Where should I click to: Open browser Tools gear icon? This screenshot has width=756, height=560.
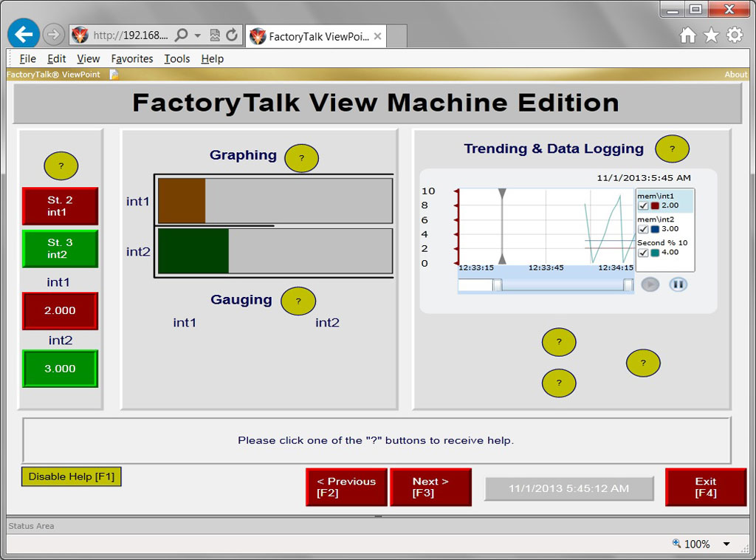pyautogui.click(x=735, y=35)
